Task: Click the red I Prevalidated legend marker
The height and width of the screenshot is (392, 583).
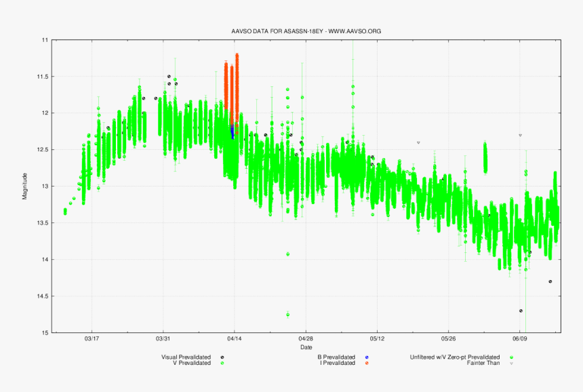Action: 367,363
